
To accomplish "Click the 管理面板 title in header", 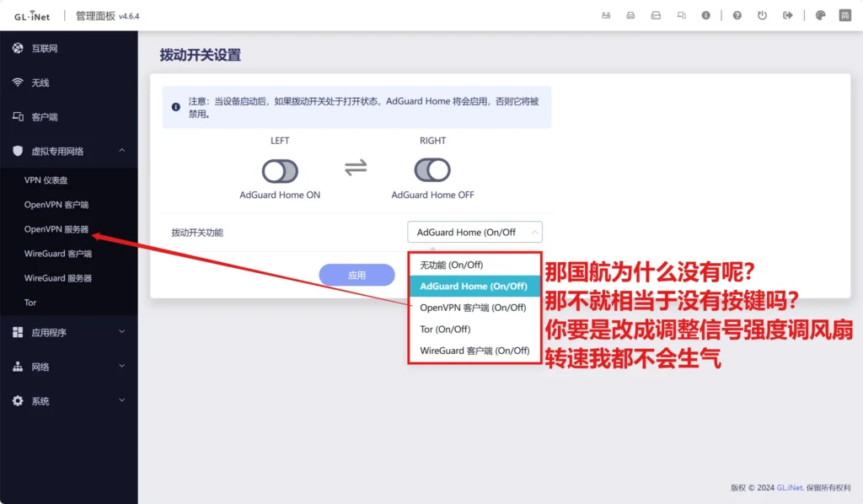I will click(x=95, y=16).
